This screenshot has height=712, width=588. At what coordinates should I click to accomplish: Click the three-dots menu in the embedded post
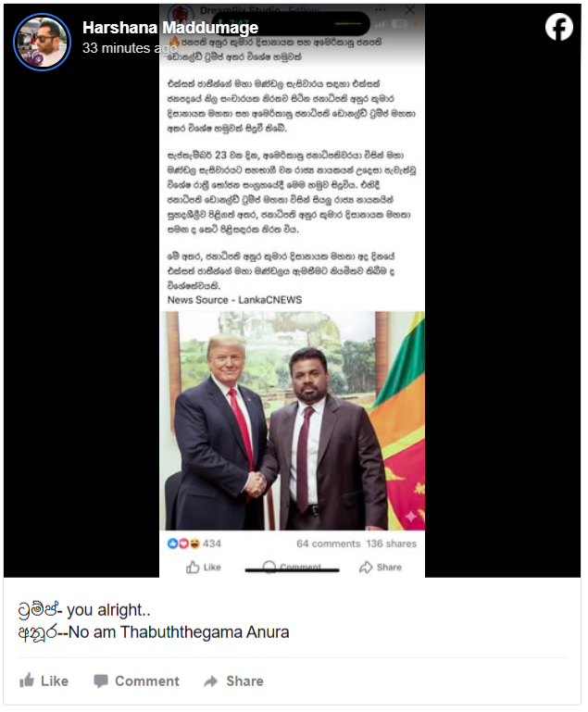coord(381,9)
